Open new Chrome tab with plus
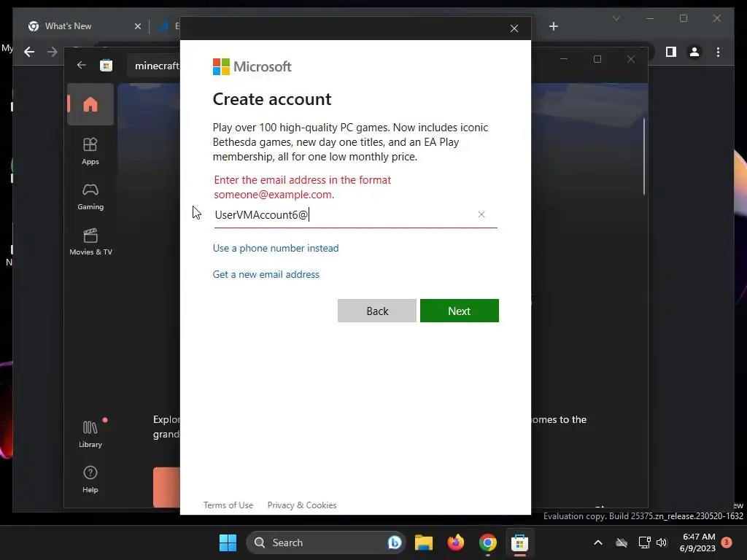 (553, 26)
